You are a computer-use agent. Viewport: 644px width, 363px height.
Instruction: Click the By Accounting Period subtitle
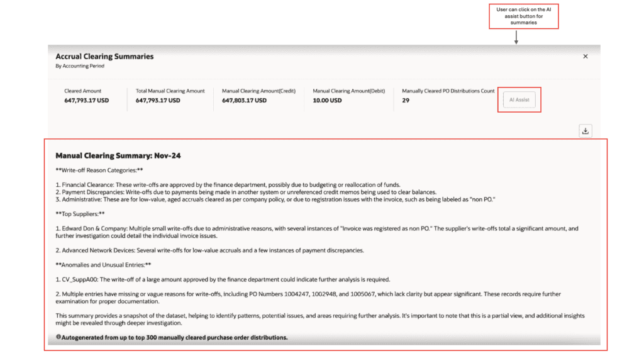pyautogui.click(x=81, y=65)
